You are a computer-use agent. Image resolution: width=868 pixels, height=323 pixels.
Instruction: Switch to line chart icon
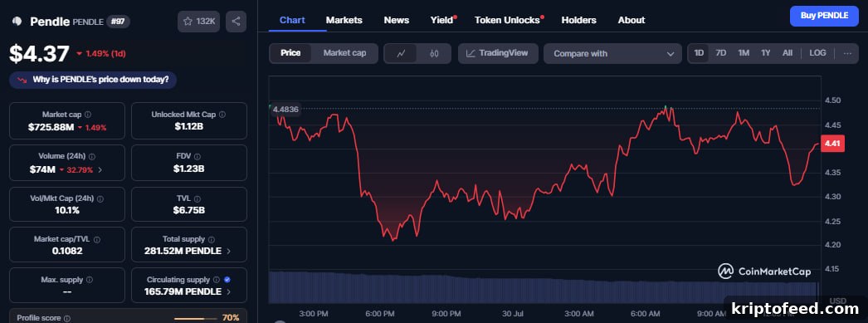(x=402, y=54)
